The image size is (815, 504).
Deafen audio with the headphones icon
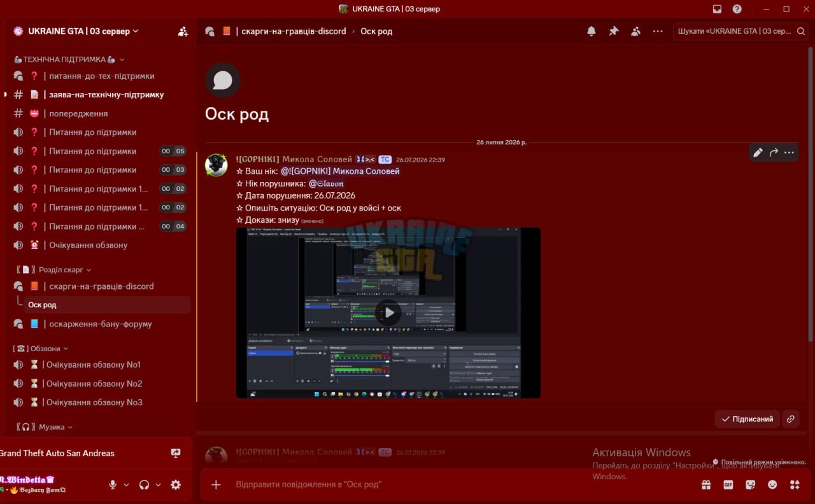tap(145, 485)
